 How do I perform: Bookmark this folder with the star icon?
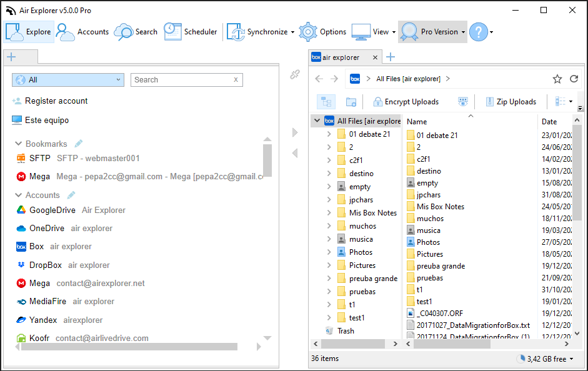pyautogui.click(x=557, y=79)
